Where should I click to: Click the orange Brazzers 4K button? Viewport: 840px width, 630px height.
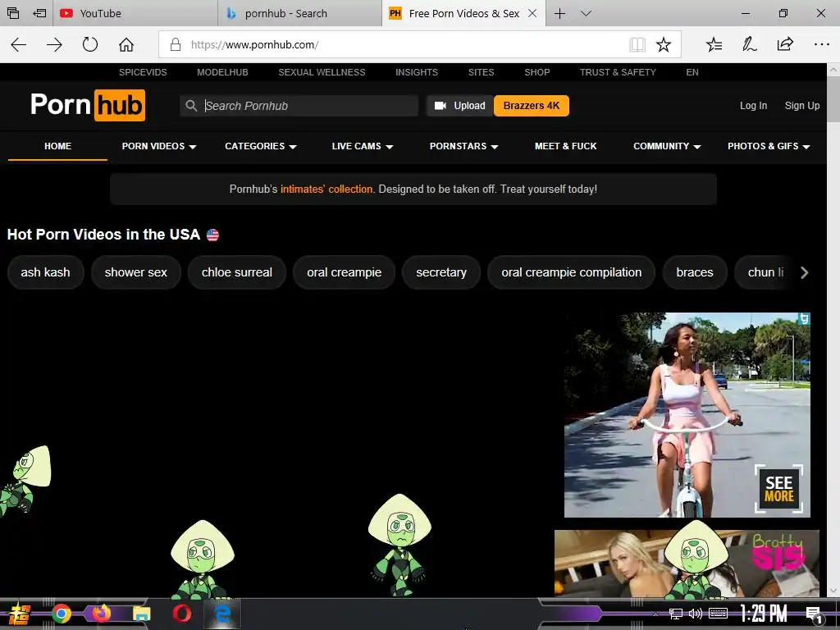531,106
